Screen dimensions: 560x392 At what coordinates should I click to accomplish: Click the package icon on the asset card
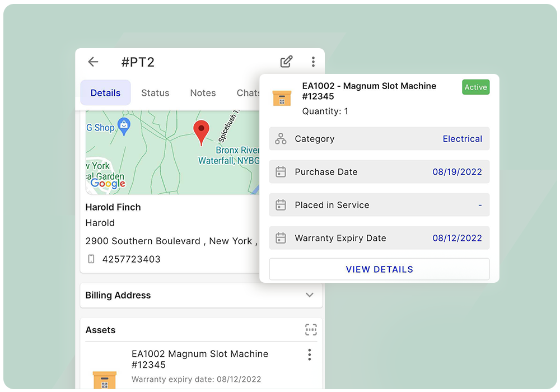(282, 97)
